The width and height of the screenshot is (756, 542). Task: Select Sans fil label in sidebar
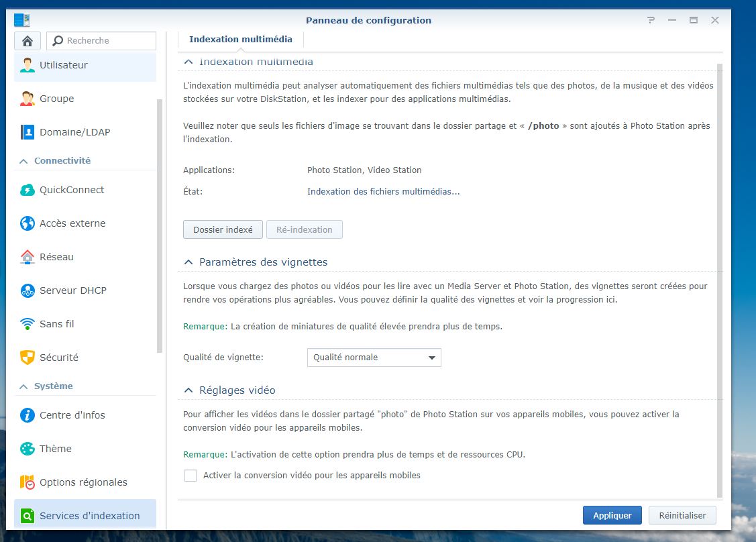[57, 324]
